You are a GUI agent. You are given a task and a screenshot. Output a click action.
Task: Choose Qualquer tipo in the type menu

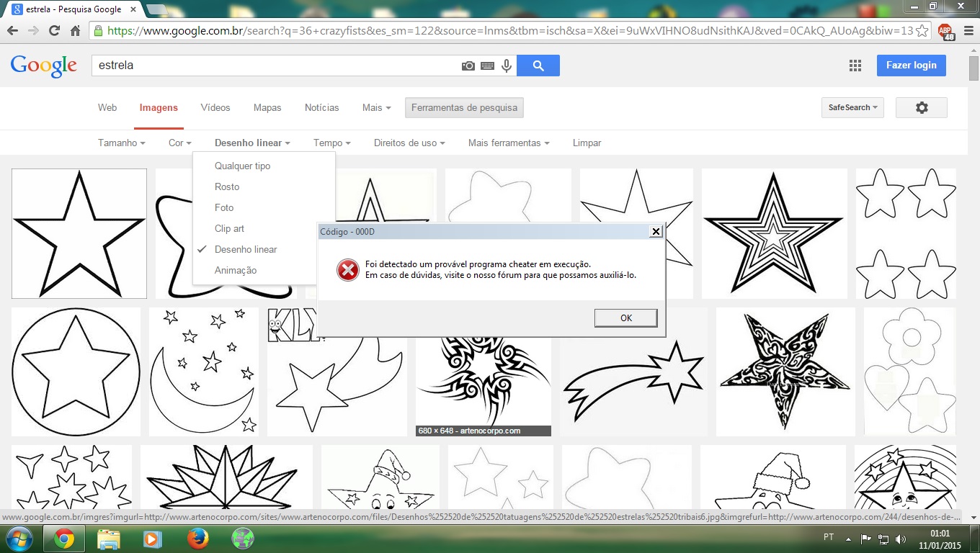pyautogui.click(x=242, y=166)
